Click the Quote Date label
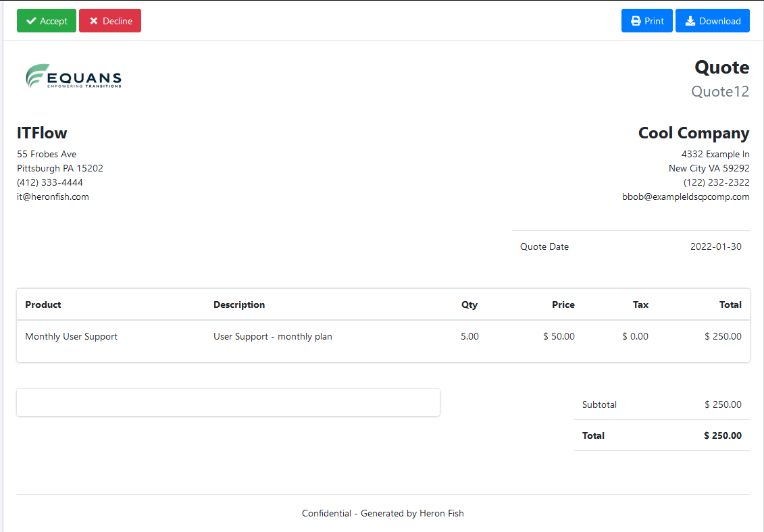This screenshot has height=532, width=764. tap(544, 246)
